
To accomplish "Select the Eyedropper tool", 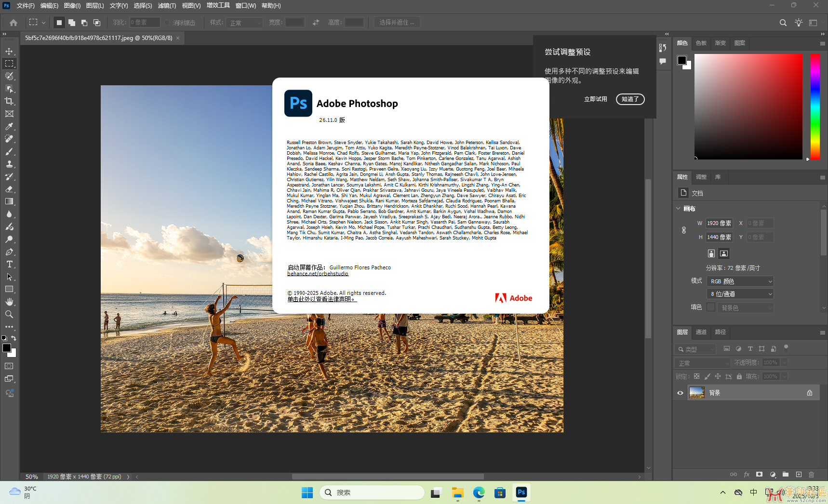I will (10, 126).
